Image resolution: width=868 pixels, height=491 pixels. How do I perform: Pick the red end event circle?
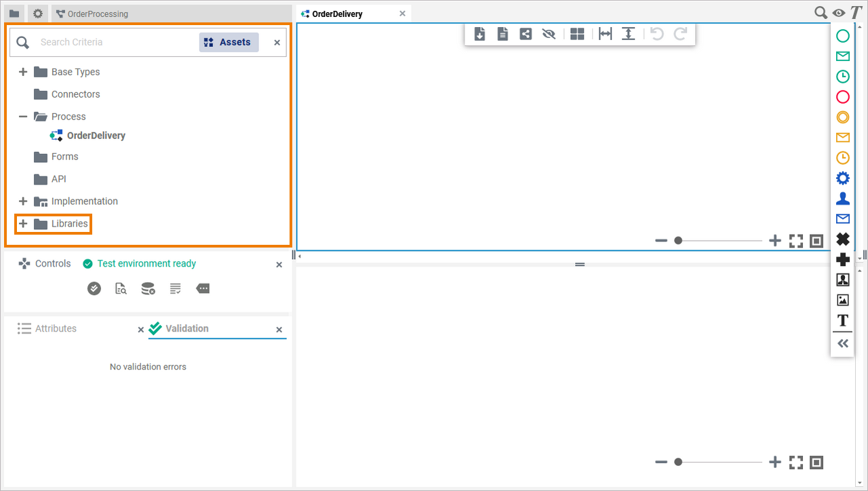[843, 97]
